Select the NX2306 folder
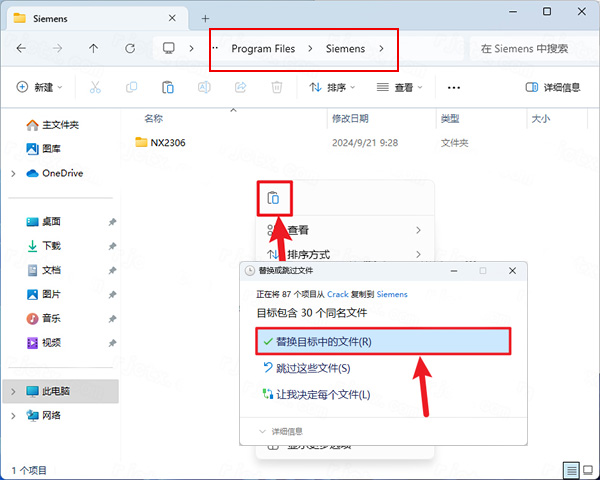Screen dimensions: 600x480 [161, 143]
